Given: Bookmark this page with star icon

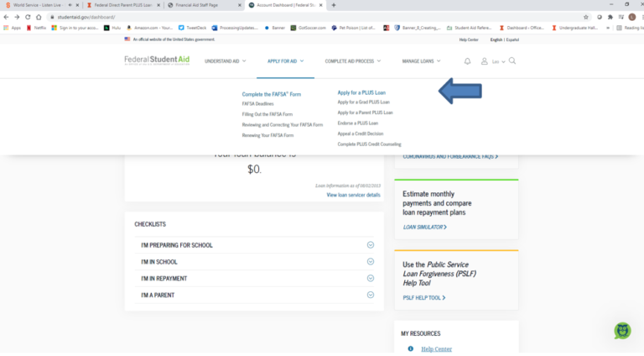Looking at the screenshot, I should pos(585,17).
